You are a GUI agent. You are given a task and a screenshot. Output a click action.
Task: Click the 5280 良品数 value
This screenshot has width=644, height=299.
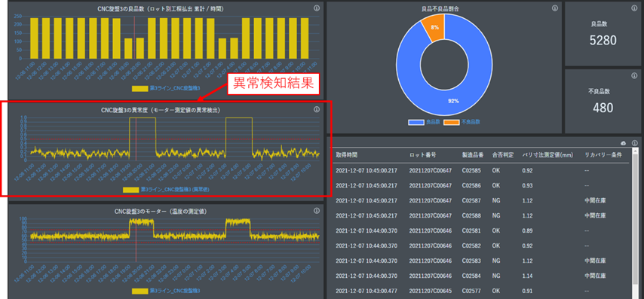pyautogui.click(x=603, y=40)
